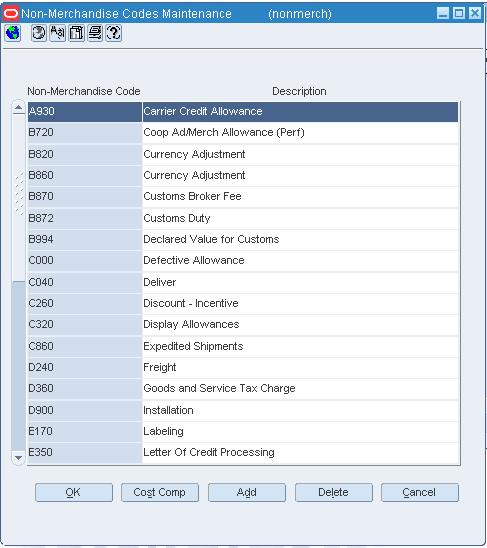Select code E170
487x548 pixels.
[x=85, y=432]
